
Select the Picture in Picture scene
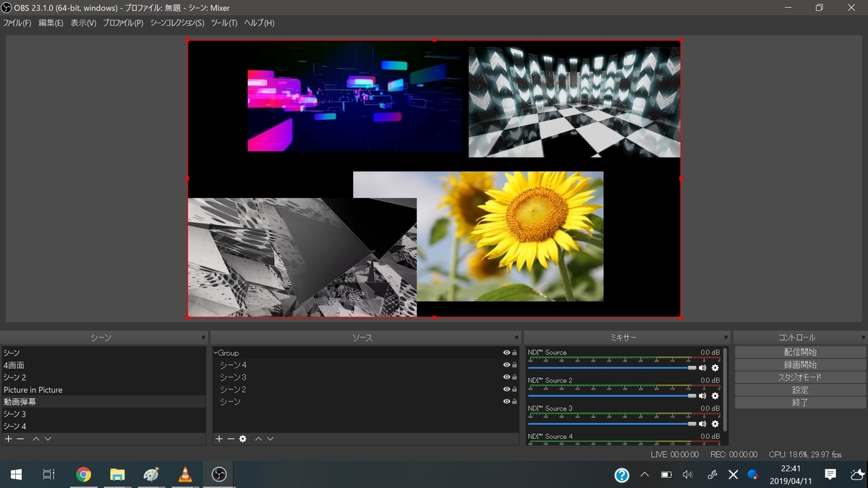coord(33,390)
